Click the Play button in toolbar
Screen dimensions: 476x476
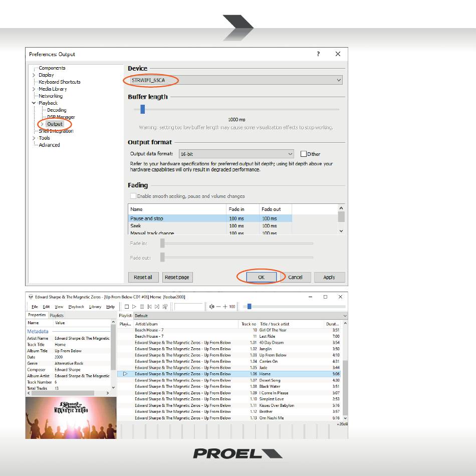[x=134, y=307]
